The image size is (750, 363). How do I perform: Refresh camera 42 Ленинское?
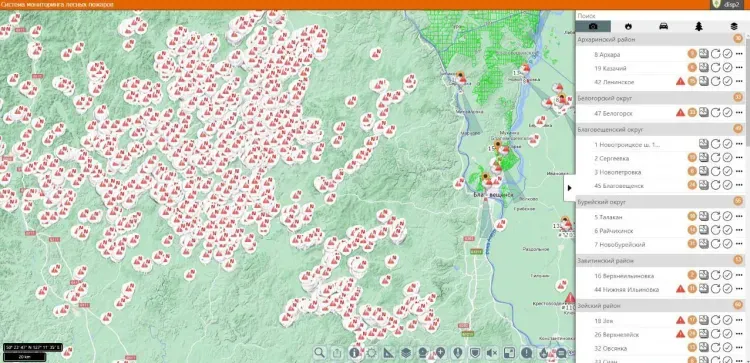point(716,82)
